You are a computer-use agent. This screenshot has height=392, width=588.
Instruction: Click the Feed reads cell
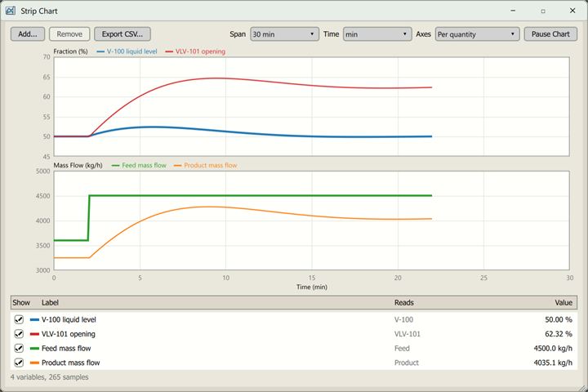402,349
